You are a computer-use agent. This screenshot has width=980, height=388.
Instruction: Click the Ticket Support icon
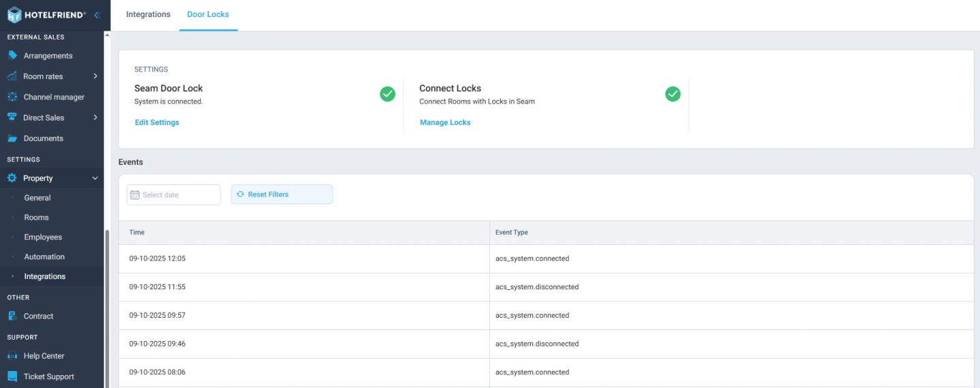[x=12, y=376]
